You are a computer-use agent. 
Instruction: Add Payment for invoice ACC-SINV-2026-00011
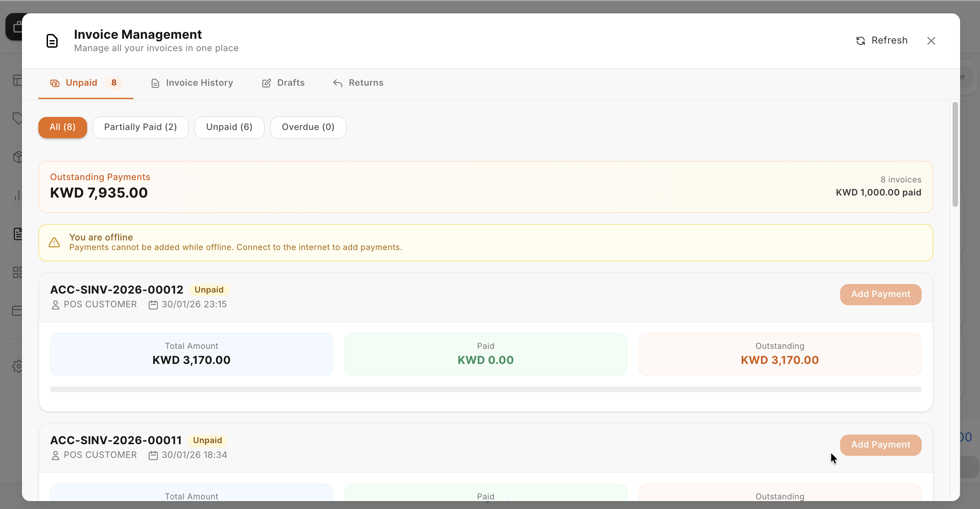click(x=881, y=445)
